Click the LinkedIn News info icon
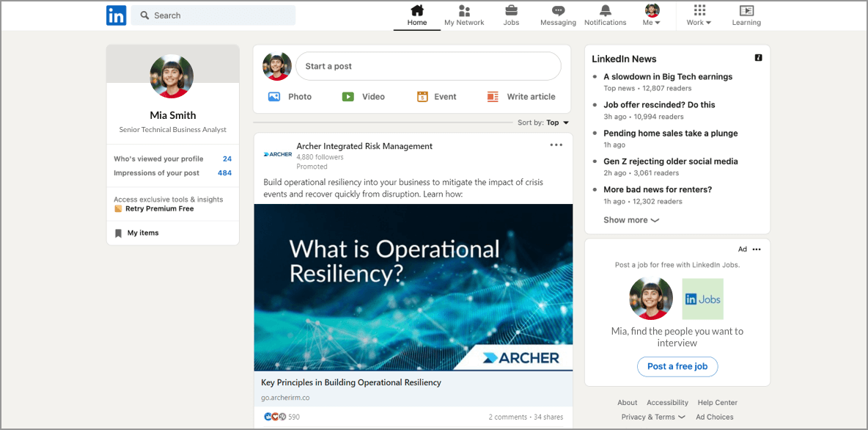The image size is (868, 430). pos(758,58)
